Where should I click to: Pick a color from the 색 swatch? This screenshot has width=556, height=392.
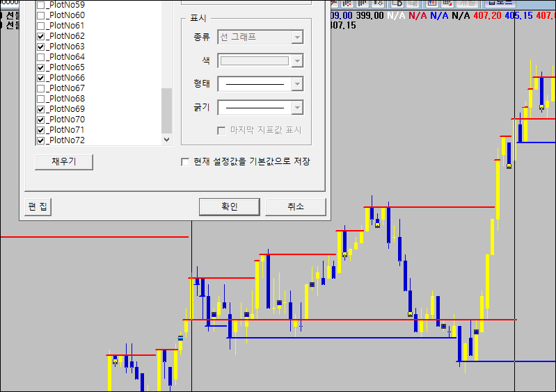pyautogui.click(x=254, y=61)
